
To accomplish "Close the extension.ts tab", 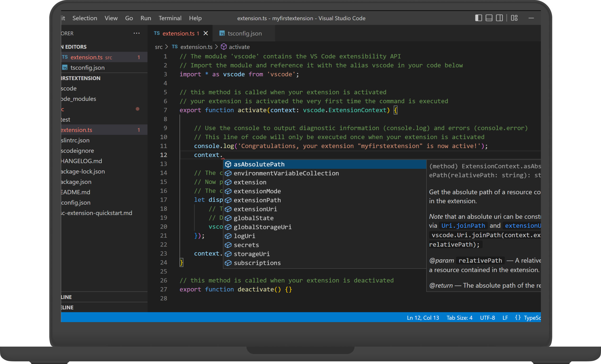I will coord(206,33).
